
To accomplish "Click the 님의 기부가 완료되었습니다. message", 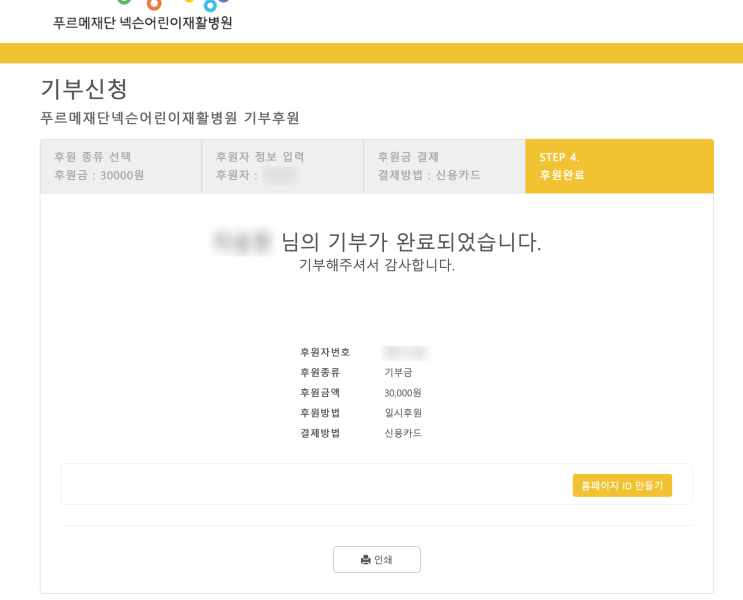I will pyautogui.click(x=411, y=242).
